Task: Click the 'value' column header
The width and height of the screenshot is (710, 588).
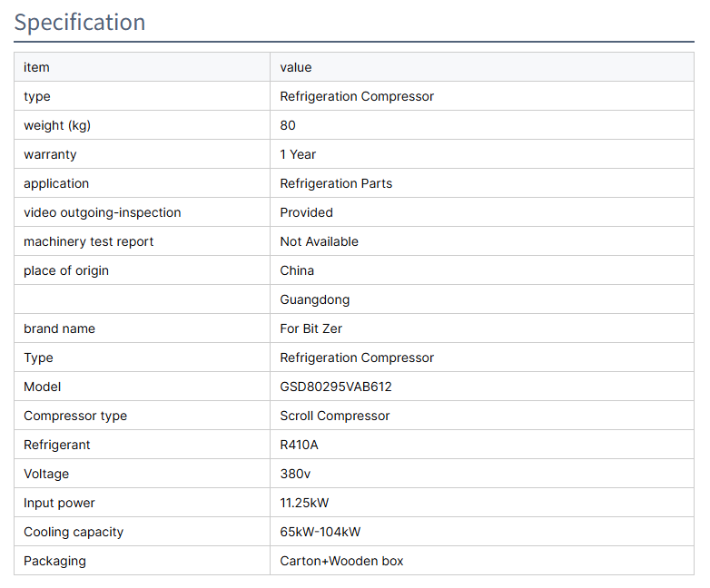Action: [x=296, y=67]
